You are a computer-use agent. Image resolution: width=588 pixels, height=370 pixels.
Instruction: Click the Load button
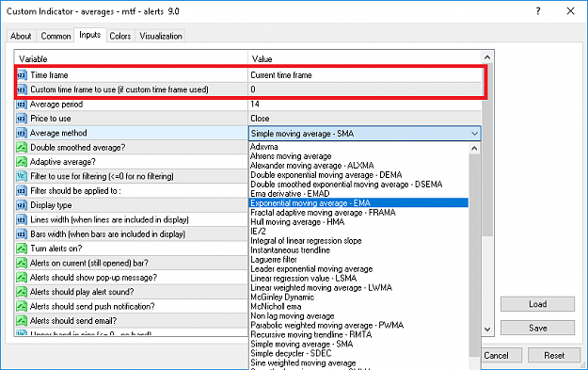(x=537, y=304)
